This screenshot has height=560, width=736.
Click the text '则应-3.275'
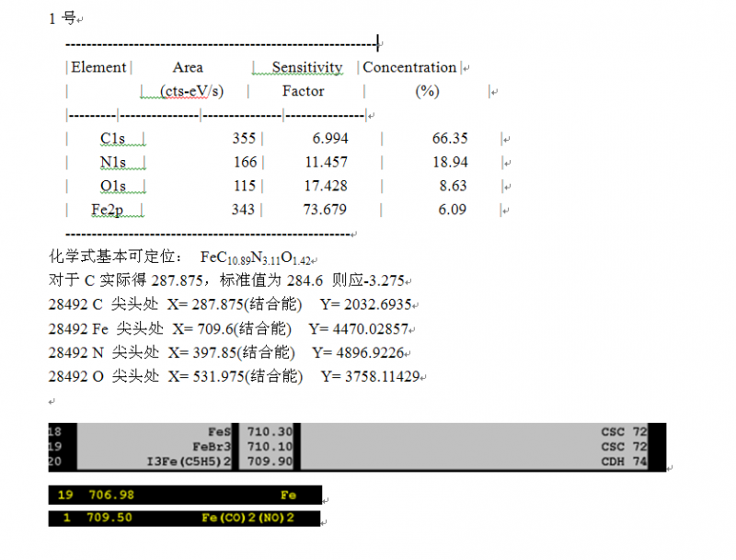(369, 280)
